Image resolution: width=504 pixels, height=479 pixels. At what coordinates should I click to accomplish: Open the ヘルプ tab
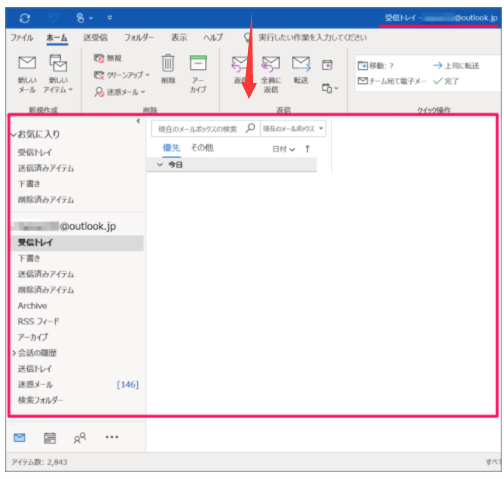click(x=213, y=37)
